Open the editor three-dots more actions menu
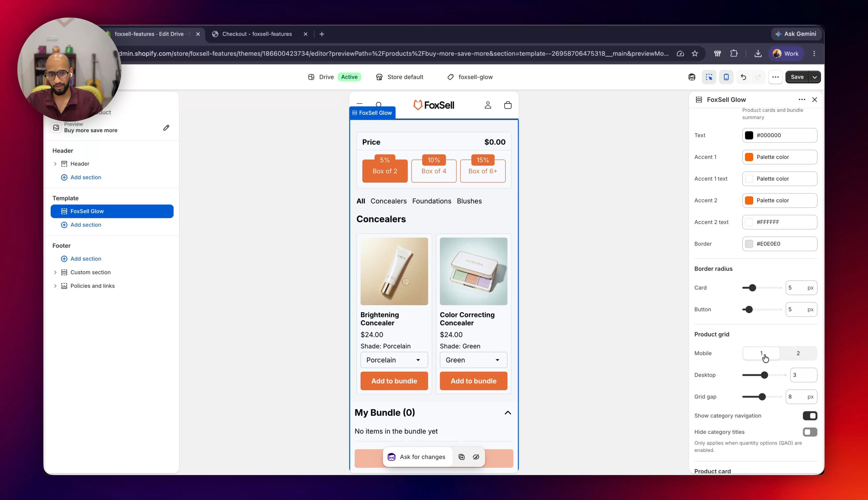 tap(775, 77)
